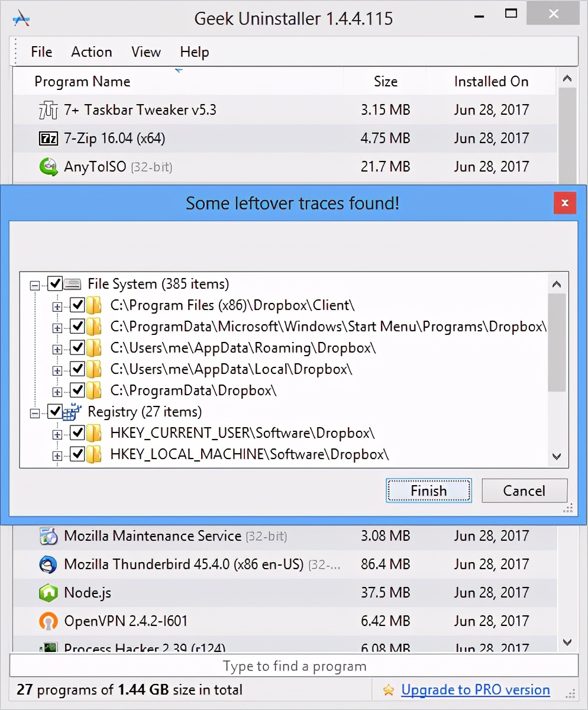
Task: Uncheck the C:\ProgramData\Dropbox\ checkbox
Action: coord(77,390)
